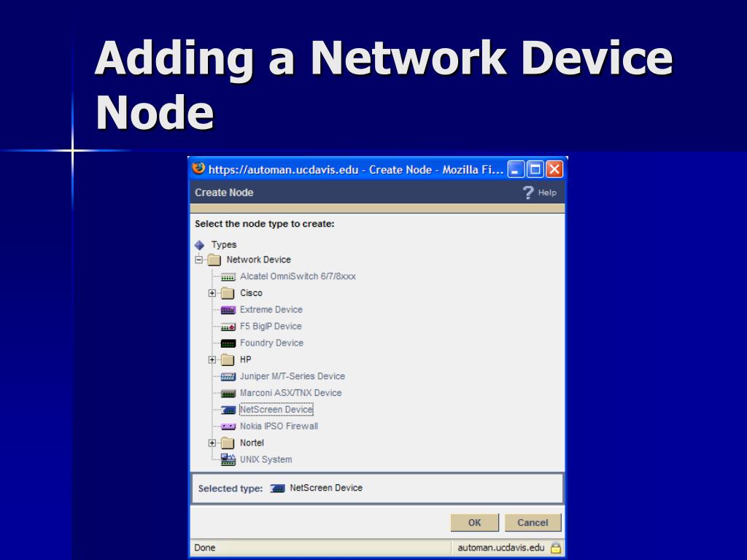Click the Help question mark icon
The height and width of the screenshot is (560, 747).
click(x=528, y=192)
